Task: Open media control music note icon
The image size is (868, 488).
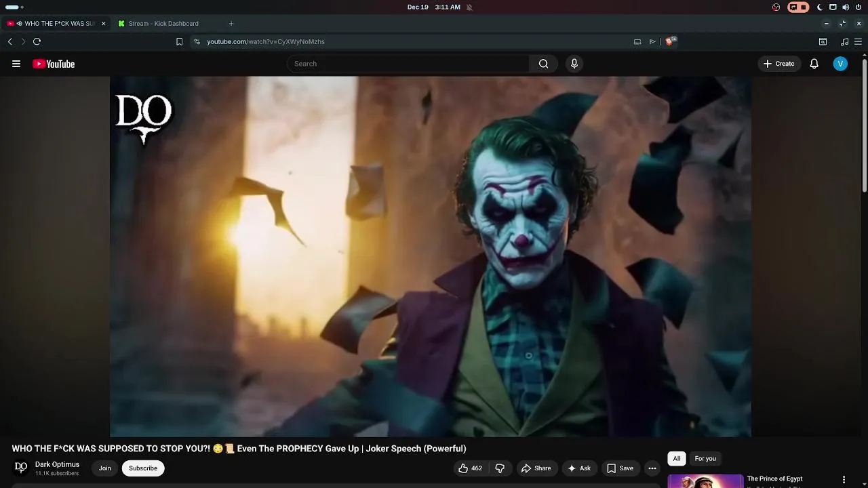Action: [844, 41]
